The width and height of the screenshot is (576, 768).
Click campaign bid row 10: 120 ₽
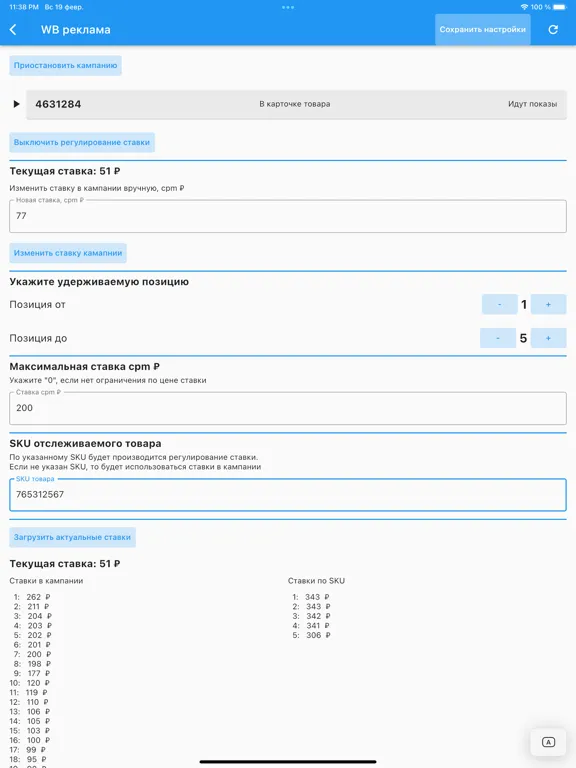coord(30,683)
